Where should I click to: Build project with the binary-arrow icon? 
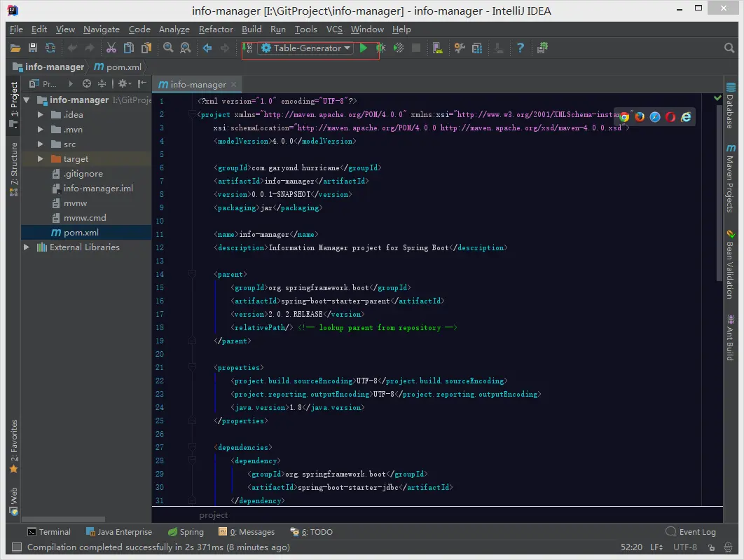(x=247, y=48)
